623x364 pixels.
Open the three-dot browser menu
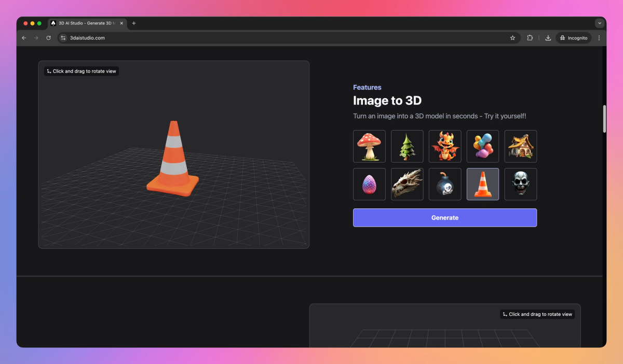599,37
